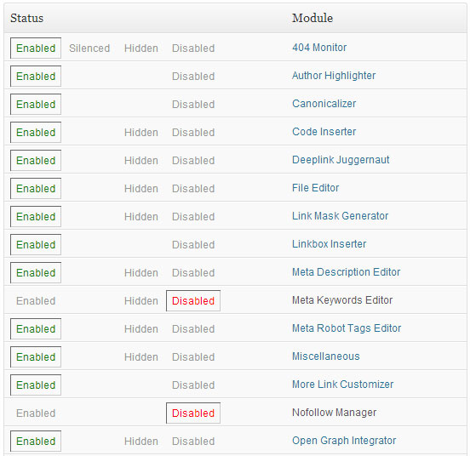Set 404 Monitor status to Hidden
Viewport: 476px width, 456px height.
coord(141,48)
